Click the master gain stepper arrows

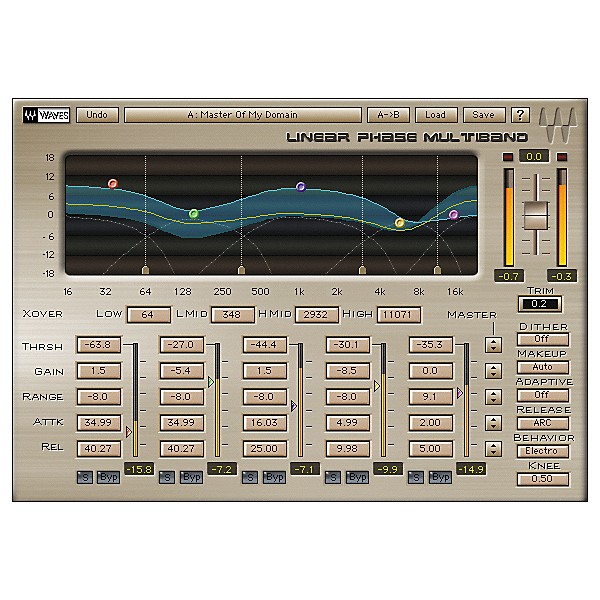(x=494, y=371)
